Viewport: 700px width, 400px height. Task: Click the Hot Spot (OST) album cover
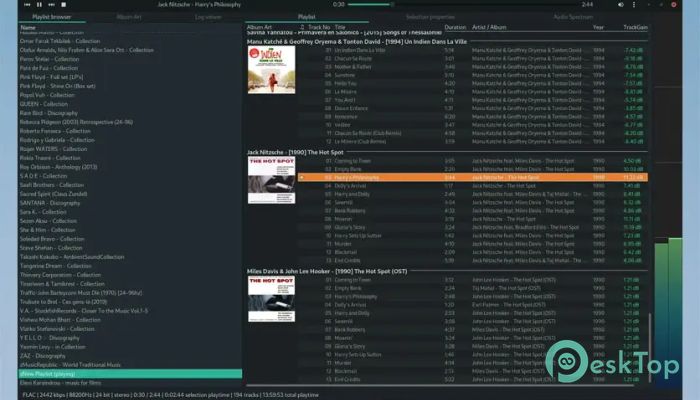click(x=271, y=299)
